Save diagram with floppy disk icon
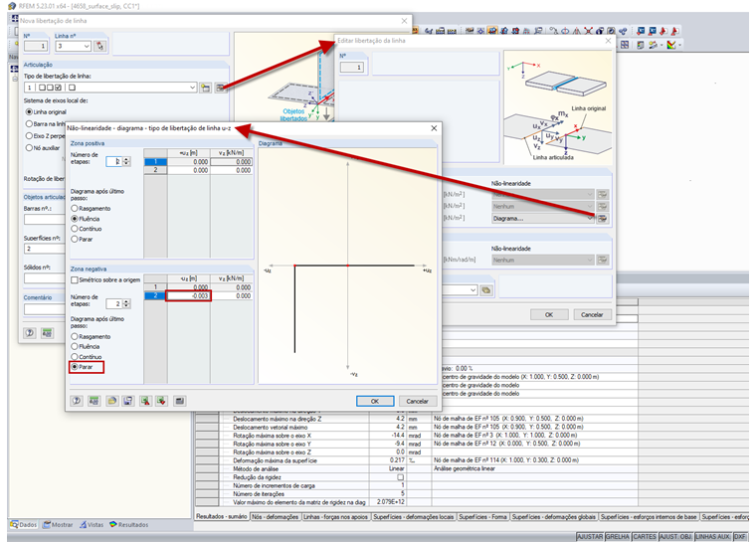The image size is (756, 542). tap(128, 401)
